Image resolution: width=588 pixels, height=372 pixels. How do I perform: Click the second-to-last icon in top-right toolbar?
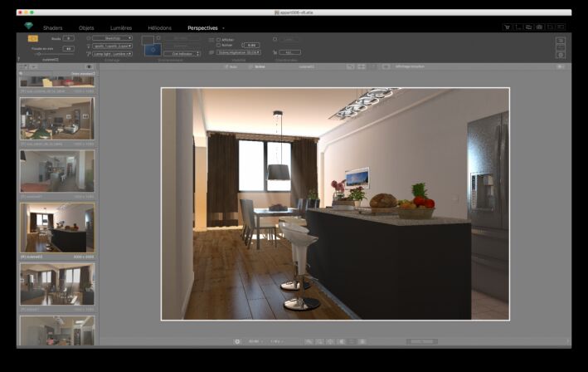[x=550, y=27]
